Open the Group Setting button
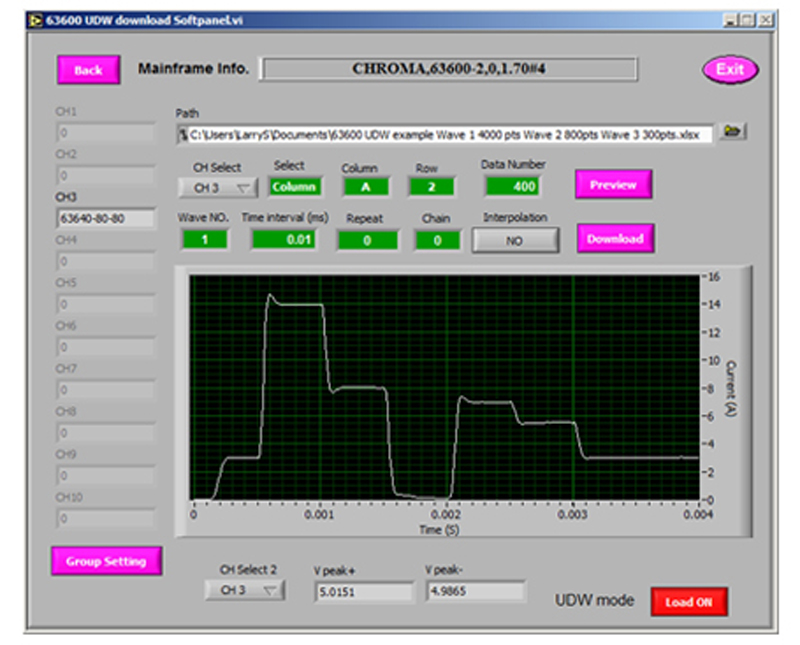The width and height of the screenshot is (800, 645). pyautogui.click(x=107, y=561)
